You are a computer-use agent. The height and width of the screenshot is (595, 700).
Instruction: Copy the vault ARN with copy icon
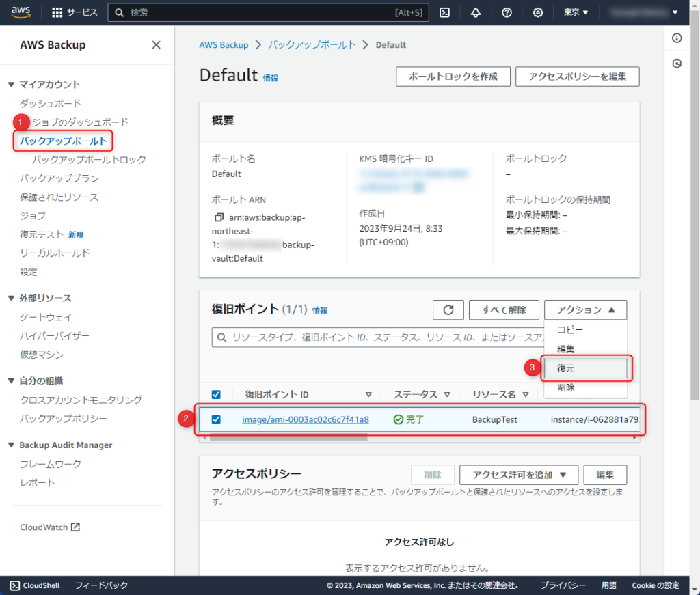(219, 217)
